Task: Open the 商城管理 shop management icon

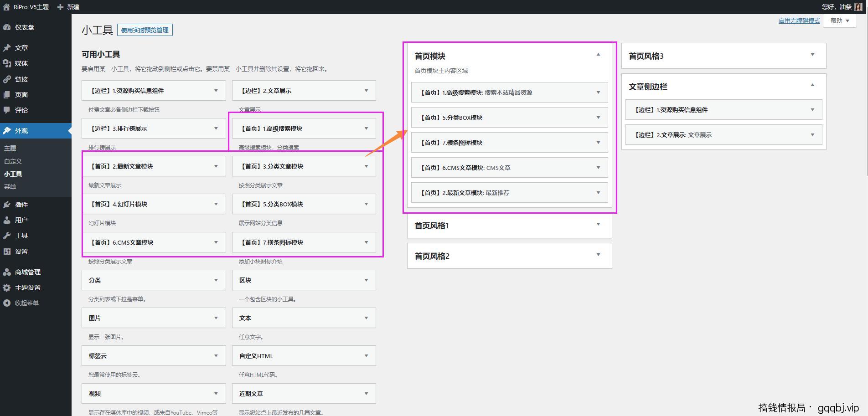Action: [6, 272]
